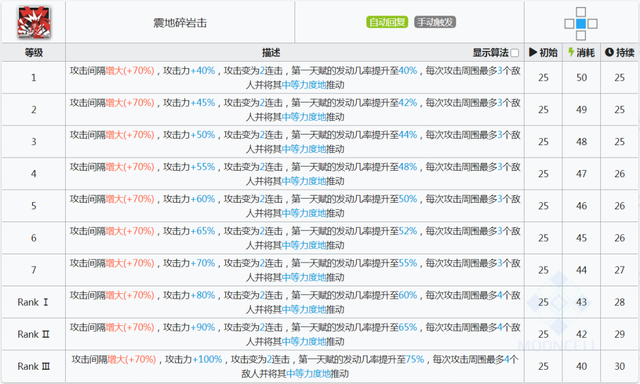Click the level 4 description with 攻击力+55%
Viewport: 640px width, 384px height.
pos(295,174)
